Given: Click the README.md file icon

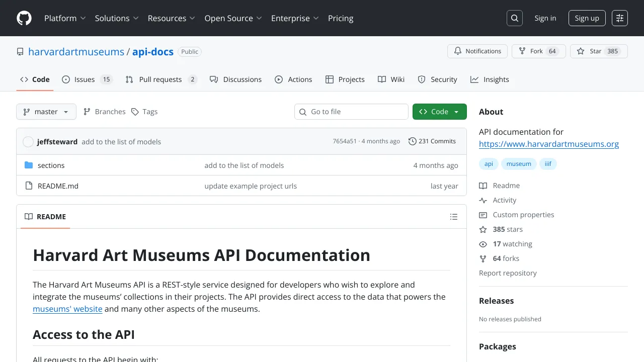Looking at the screenshot, I should tap(29, 186).
